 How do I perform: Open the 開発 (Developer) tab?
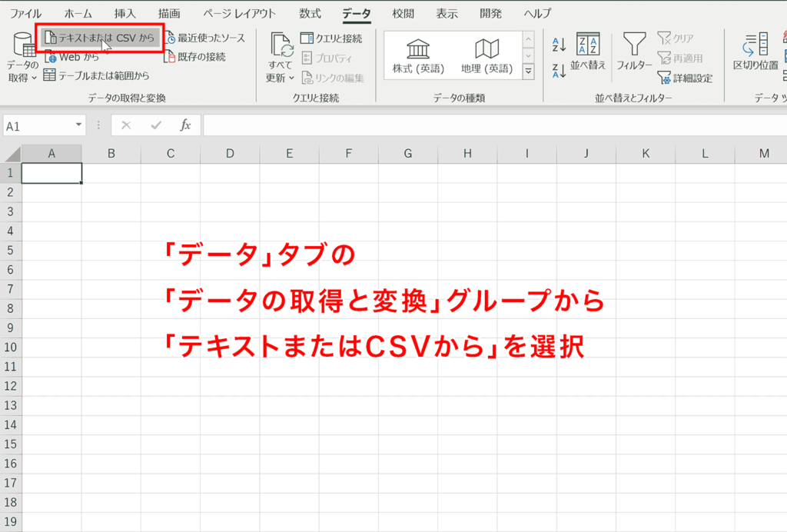[x=490, y=12]
